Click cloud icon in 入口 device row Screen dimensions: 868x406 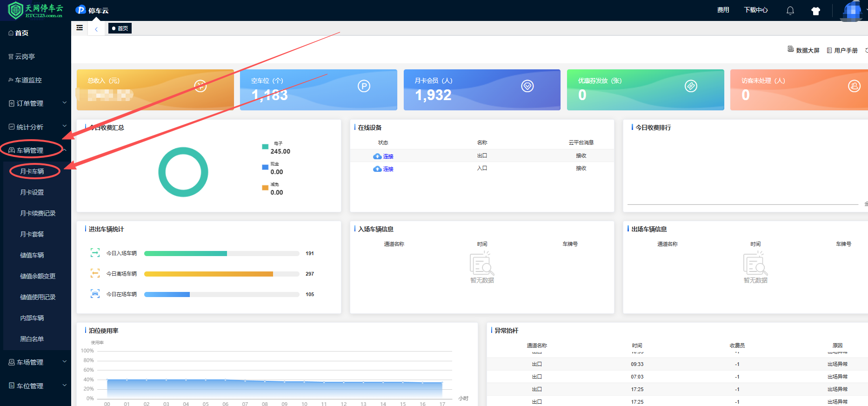(x=377, y=169)
